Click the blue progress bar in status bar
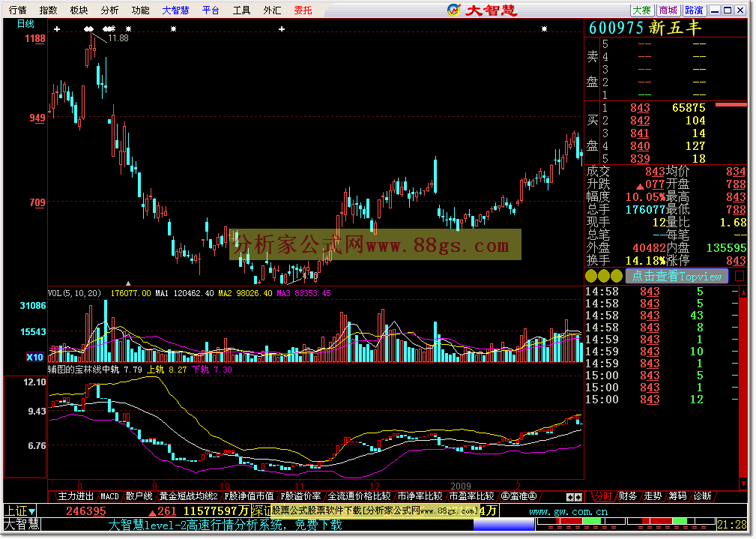The height and width of the screenshot is (539, 756). tap(504, 525)
